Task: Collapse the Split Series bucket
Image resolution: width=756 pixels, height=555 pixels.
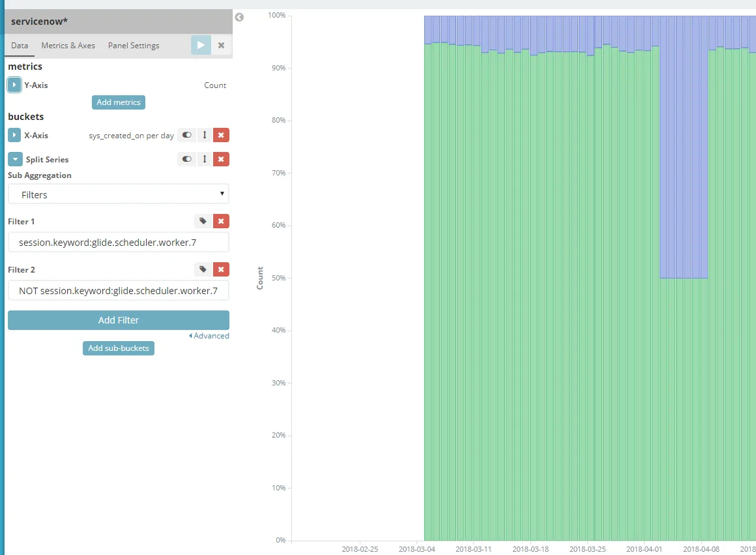Action: (x=15, y=159)
